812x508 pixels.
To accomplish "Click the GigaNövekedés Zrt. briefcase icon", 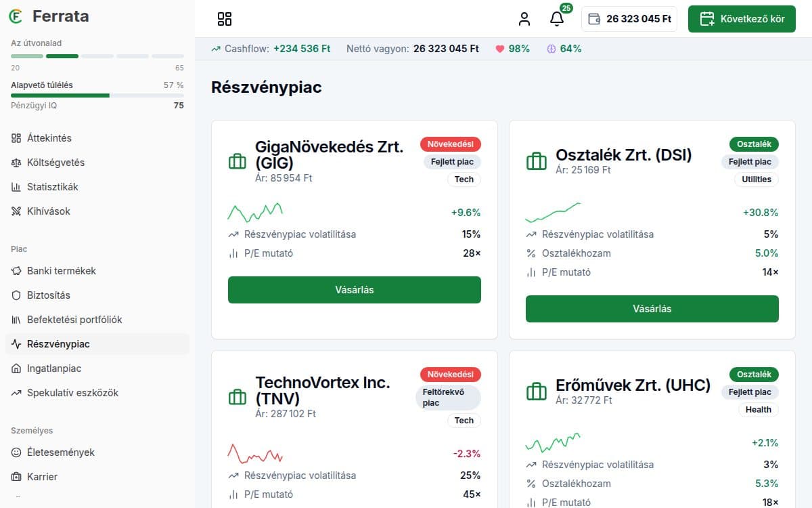I will click(238, 161).
